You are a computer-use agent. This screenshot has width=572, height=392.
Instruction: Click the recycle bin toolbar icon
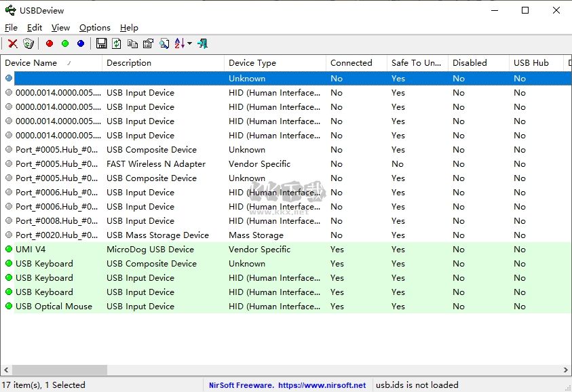(28, 43)
